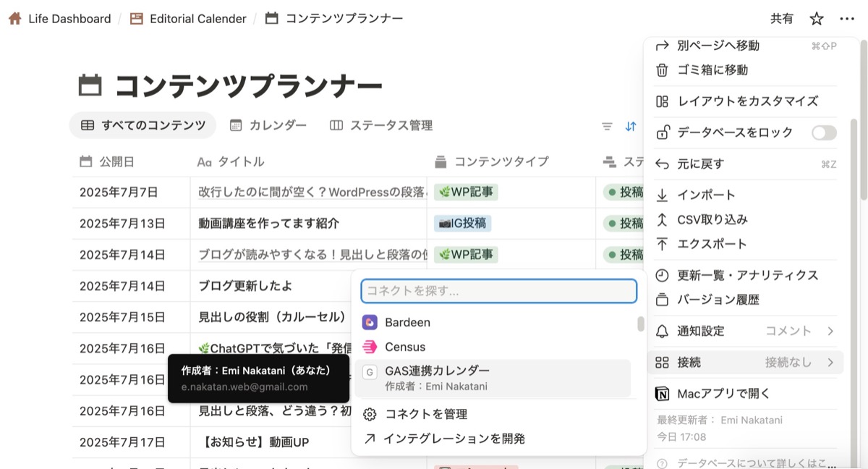Toggle the データベースをロック switch
Image resolution: width=868 pixels, height=469 pixels.
point(824,132)
